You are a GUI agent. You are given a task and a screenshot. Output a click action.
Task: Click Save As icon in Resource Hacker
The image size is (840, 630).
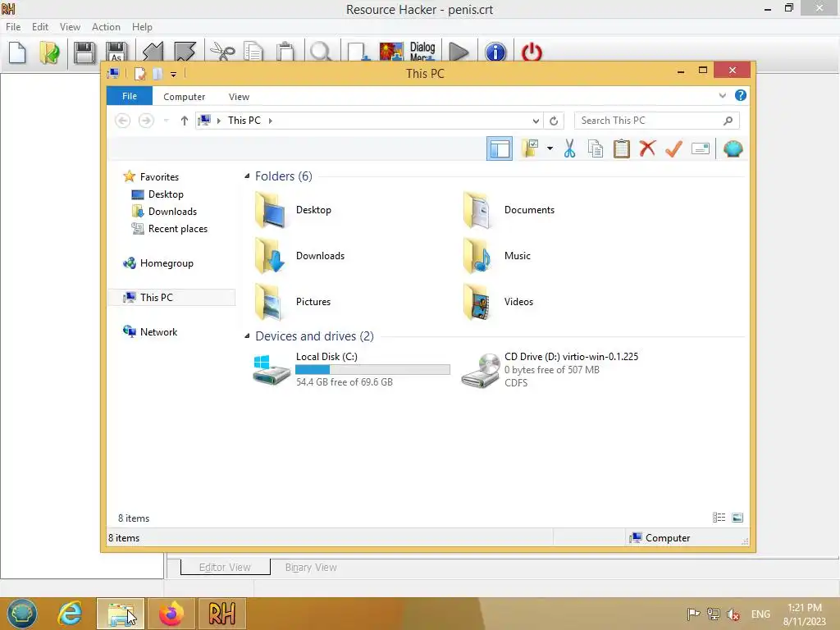[116, 52]
